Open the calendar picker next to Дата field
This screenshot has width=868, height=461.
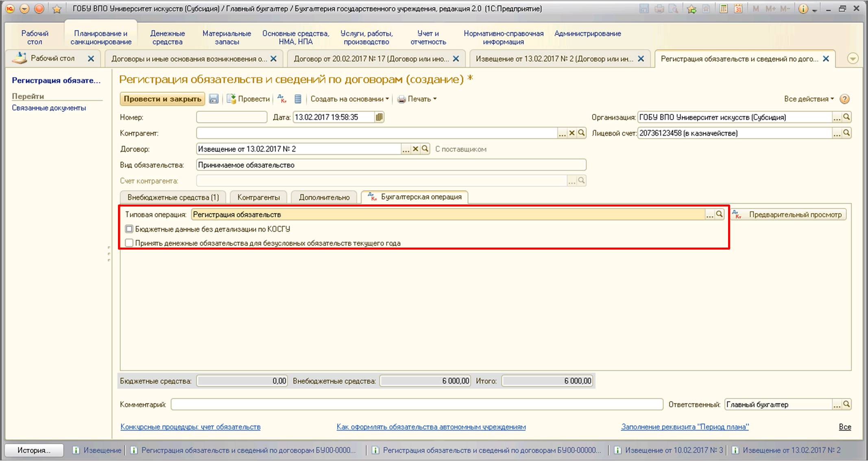pyautogui.click(x=379, y=117)
